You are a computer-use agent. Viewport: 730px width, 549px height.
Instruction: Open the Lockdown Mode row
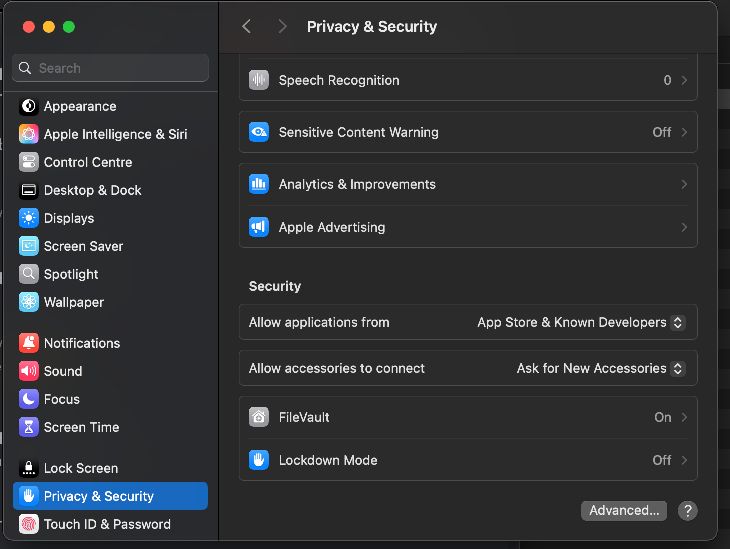(467, 460)
